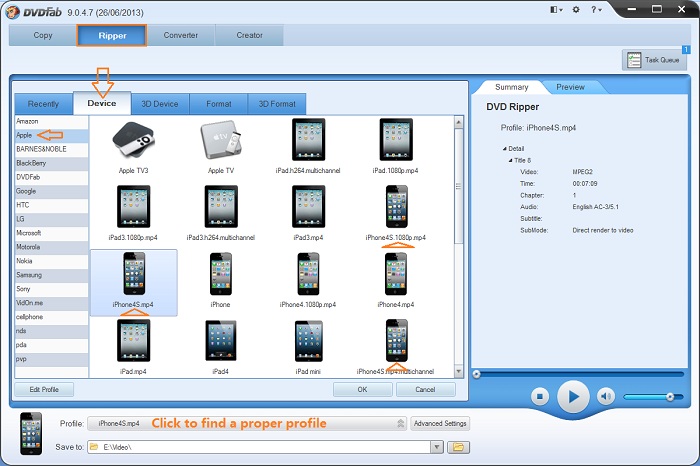Open the Format tab
This screenshot has width=700, height=466.
coord(219,104)
